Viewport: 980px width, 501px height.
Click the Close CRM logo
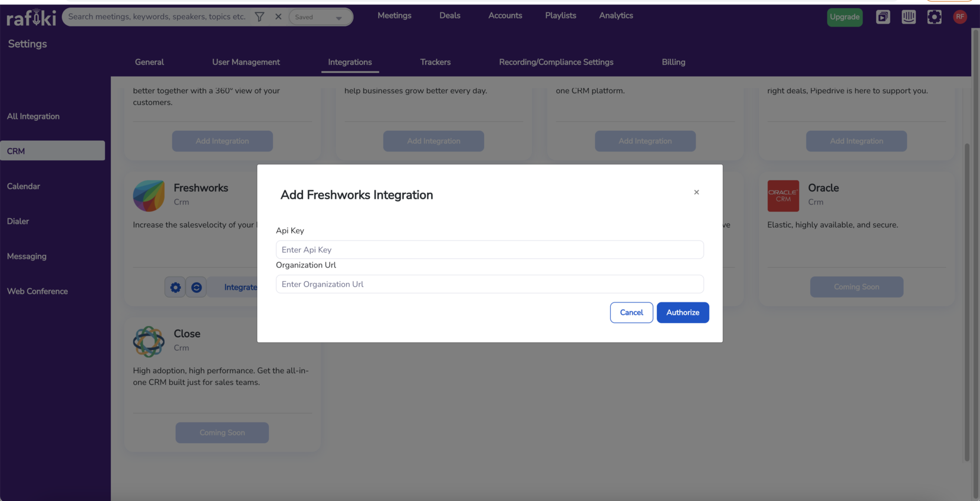pyautogui.click(x=149, y=341)
